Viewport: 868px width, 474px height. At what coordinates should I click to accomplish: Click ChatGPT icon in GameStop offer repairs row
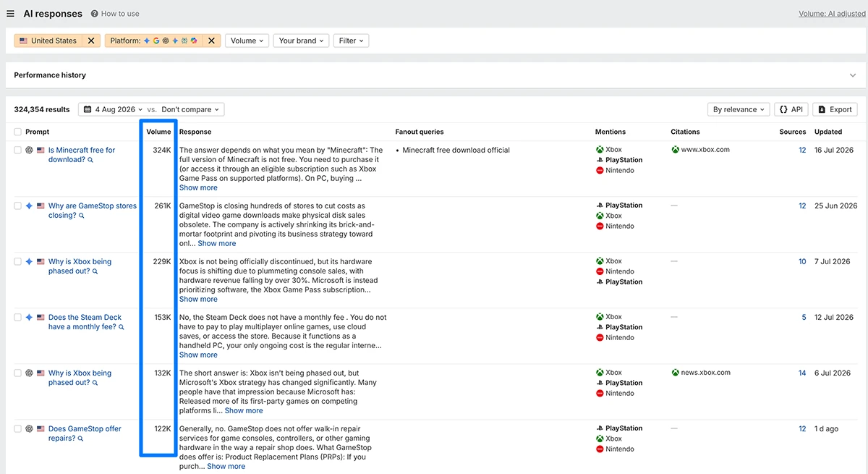(29, 429)
